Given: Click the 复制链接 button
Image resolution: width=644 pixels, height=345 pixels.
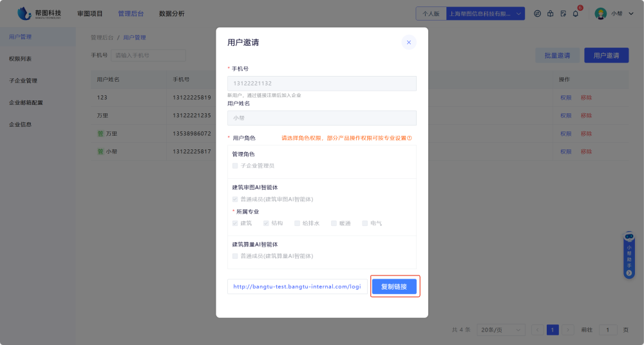Looking at the screenshot, I should pyautogui.click(x=394, y=286).
